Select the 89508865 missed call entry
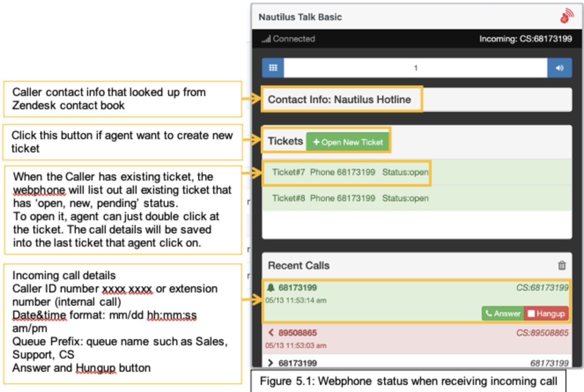This screenshot has height=392, width=584. click(417, 338)
